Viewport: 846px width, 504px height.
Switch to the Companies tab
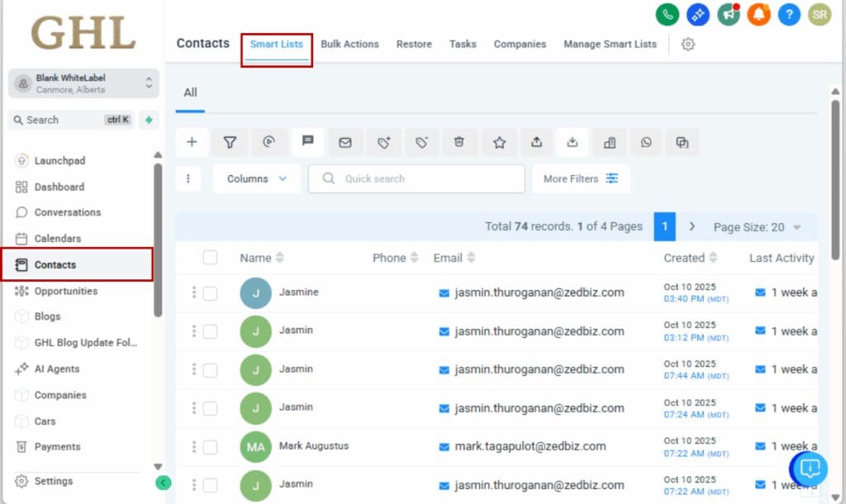click(x=520, y=44)
